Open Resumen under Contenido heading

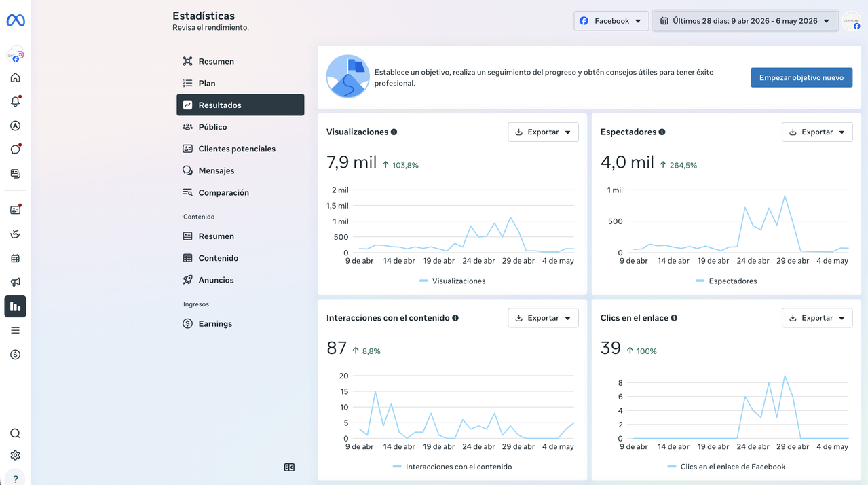point(240,236)
